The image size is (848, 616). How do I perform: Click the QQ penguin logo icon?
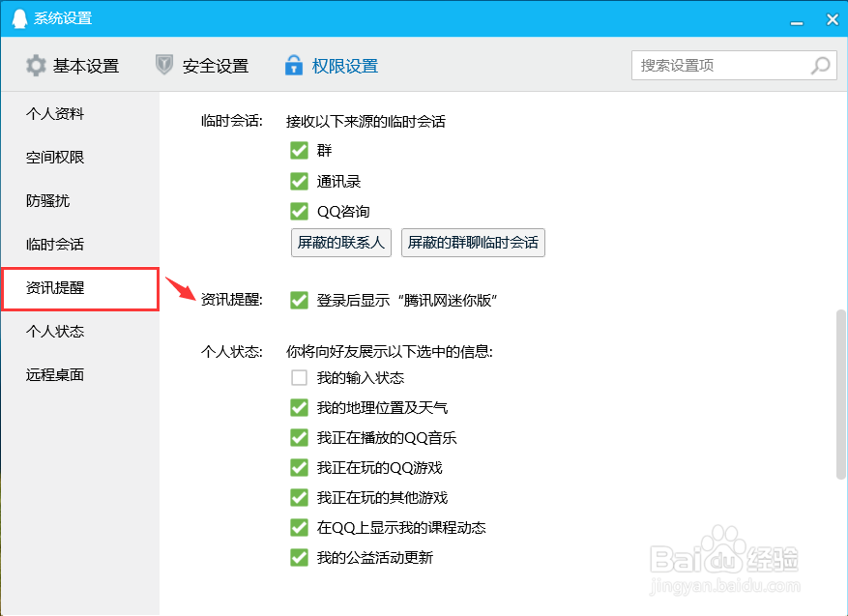pyautogui.click(x=19, y=18)
